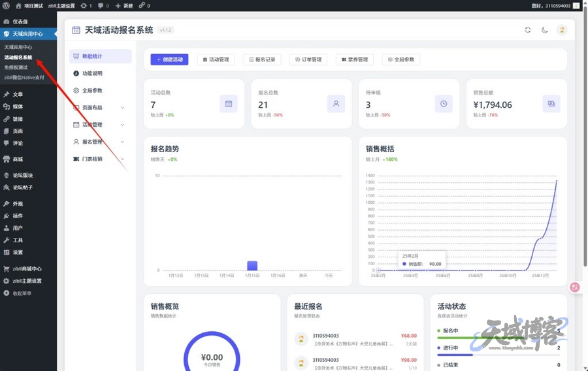
Task: Open the 天域应用中心 submenu entry
Action: pyautogui.click(x=18, y=47)
